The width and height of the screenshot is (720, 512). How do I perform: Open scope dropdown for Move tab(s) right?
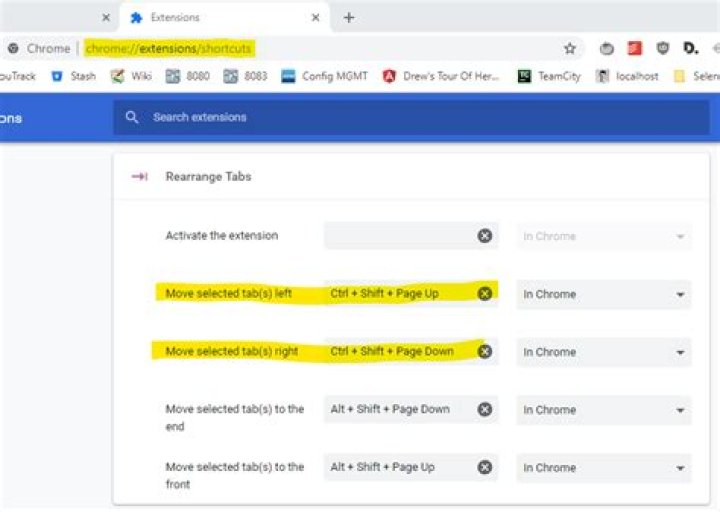604,352
